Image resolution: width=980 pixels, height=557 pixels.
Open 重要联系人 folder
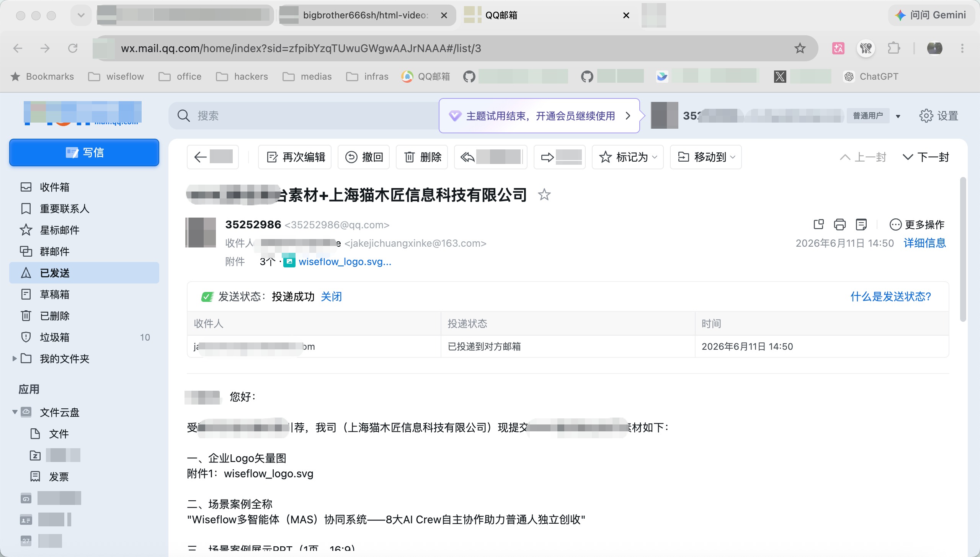point(84,208)
